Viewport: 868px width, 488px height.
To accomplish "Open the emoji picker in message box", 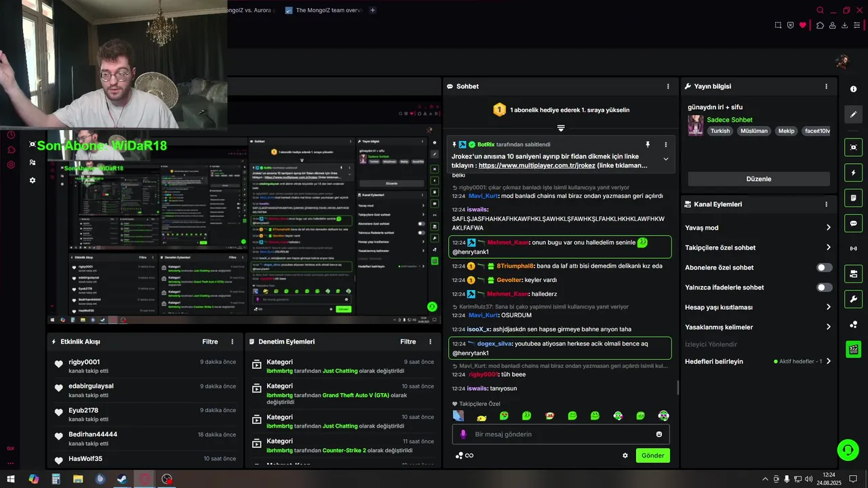I will [x=658, y=434].
